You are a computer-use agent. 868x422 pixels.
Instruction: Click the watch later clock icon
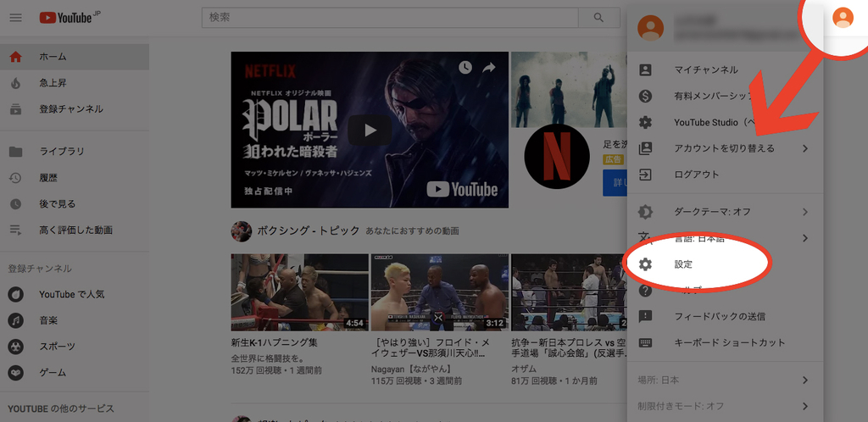(15, 204)
